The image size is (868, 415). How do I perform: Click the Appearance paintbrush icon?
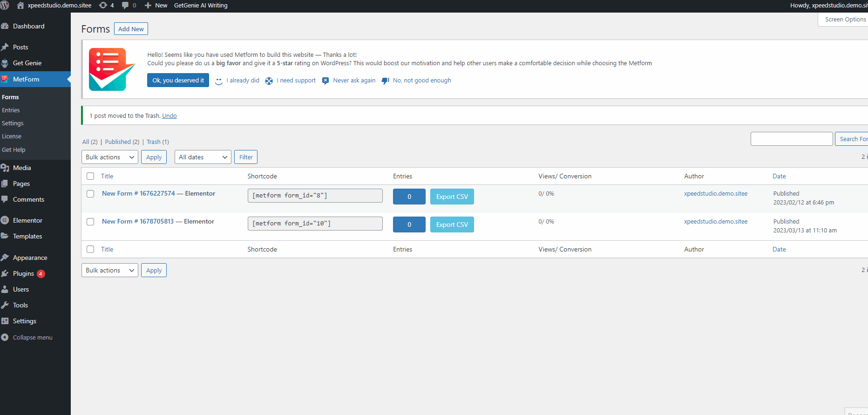click(5, 258)
